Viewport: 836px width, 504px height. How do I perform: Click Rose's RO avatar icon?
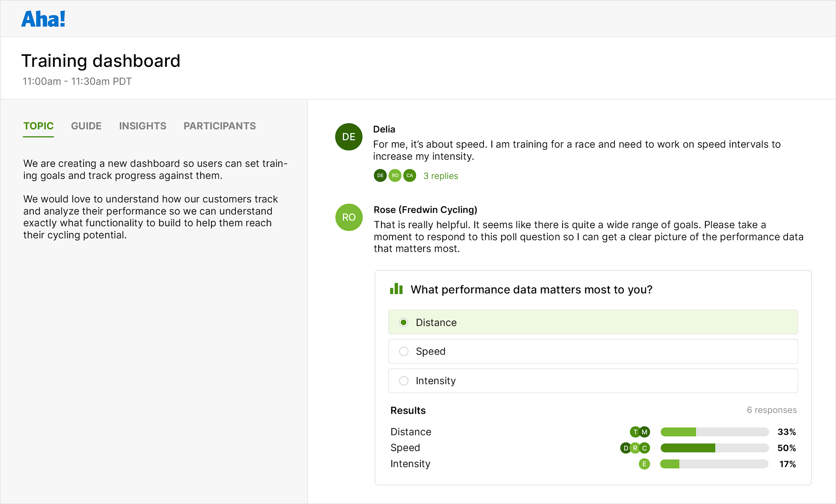pyautogui.click(x=348, y=217)
